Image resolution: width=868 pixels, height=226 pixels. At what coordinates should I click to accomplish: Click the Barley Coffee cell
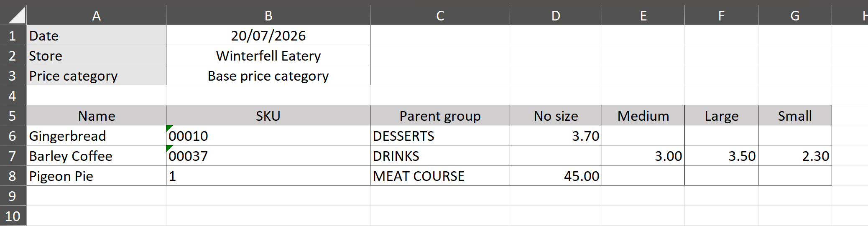[96, 155]
